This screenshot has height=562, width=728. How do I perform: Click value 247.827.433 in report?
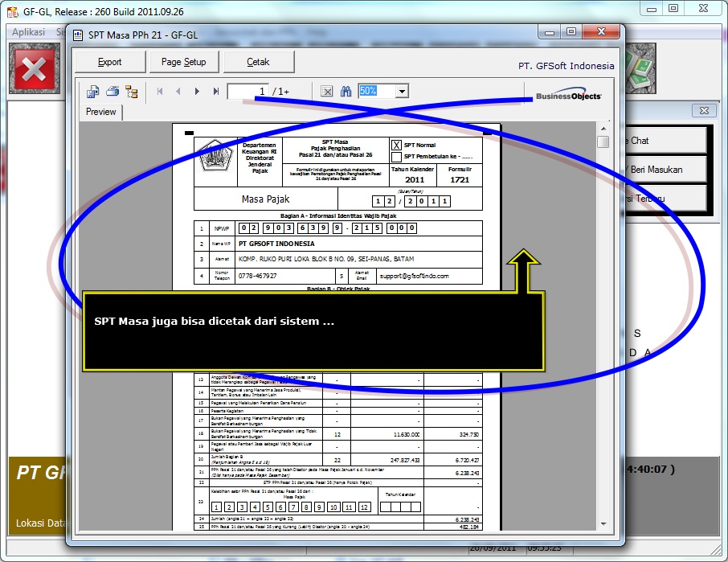pyautogui.click(x=405, y=460)
